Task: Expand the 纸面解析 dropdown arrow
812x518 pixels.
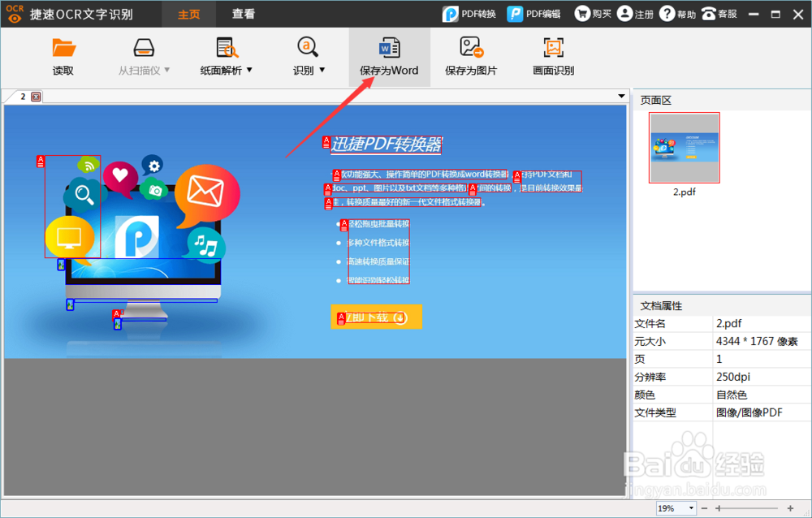Action: (249, 69)
